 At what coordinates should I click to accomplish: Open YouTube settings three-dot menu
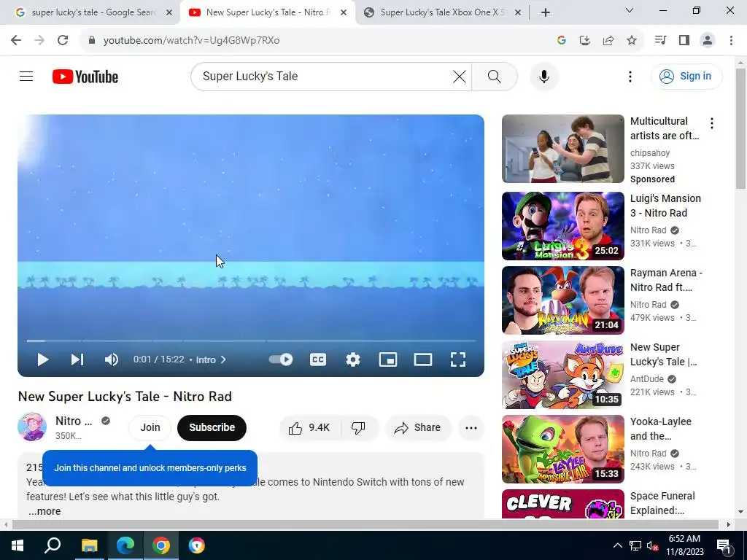coord(630,76)
